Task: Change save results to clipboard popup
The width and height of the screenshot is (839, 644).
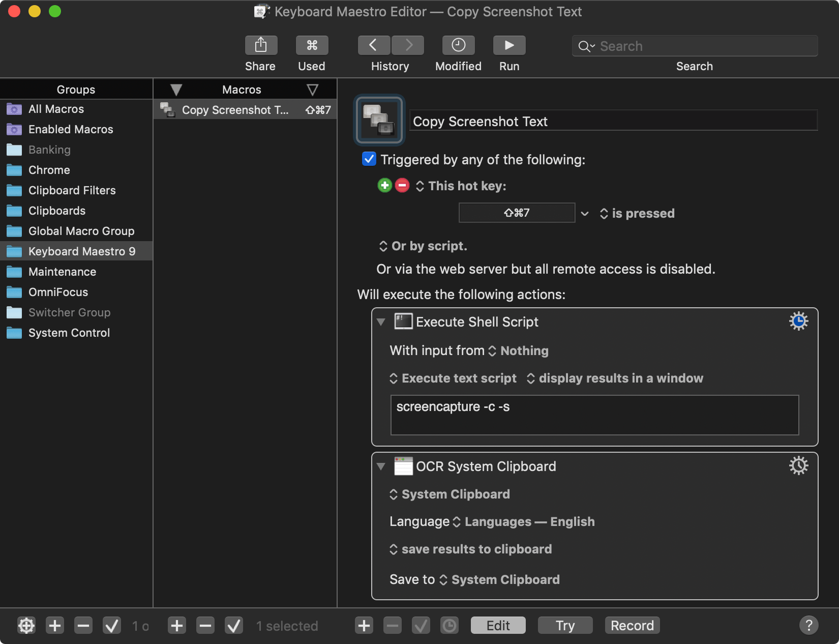Action: pos(470,549)
